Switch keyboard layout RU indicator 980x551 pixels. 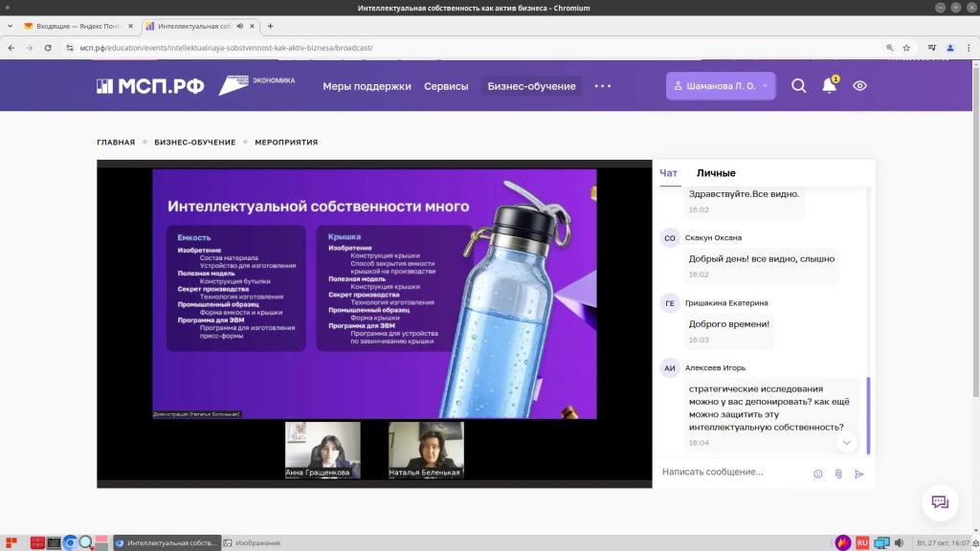[x=862, y=543]
